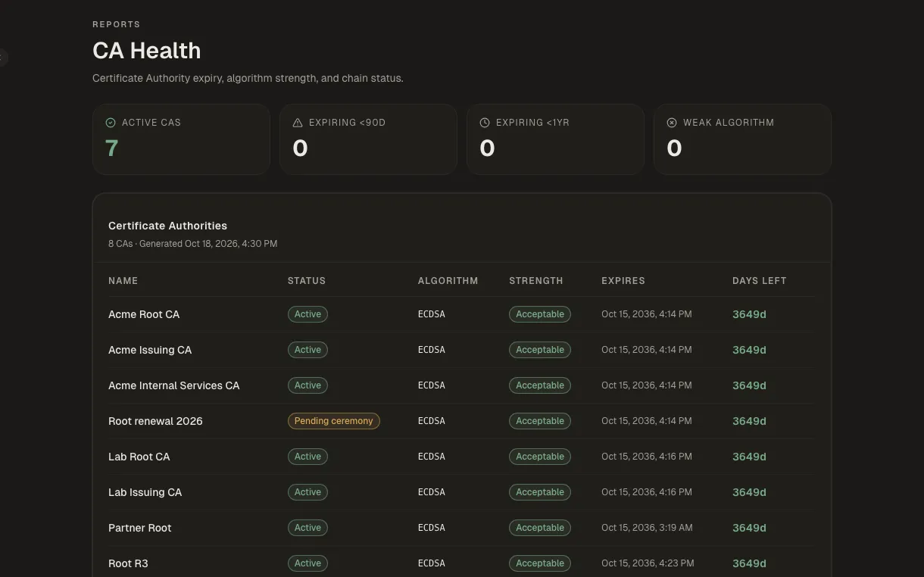Screen dimensions: 924x577
Task: Click the Active CAs checkmark icon
Action: tap(111, 123)
